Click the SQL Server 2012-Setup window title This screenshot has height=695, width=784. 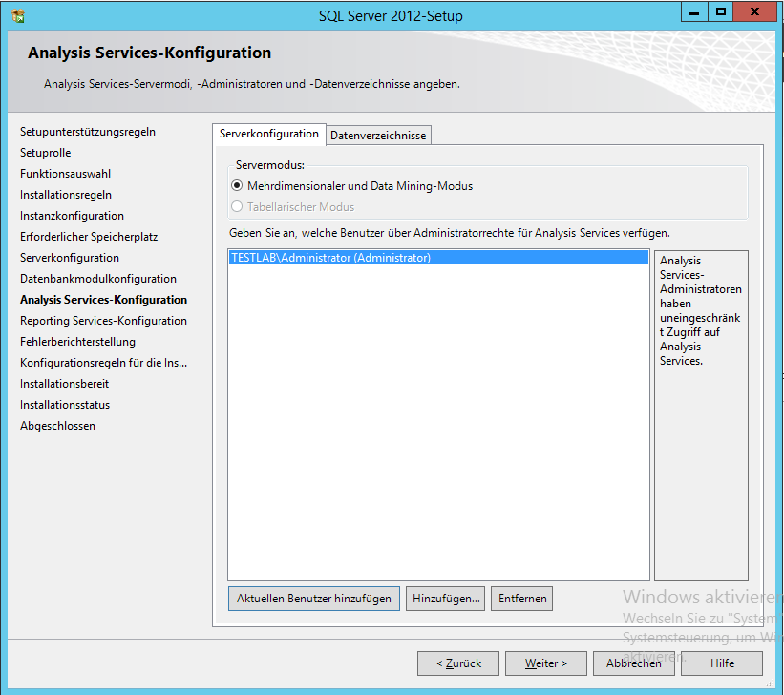391,16
